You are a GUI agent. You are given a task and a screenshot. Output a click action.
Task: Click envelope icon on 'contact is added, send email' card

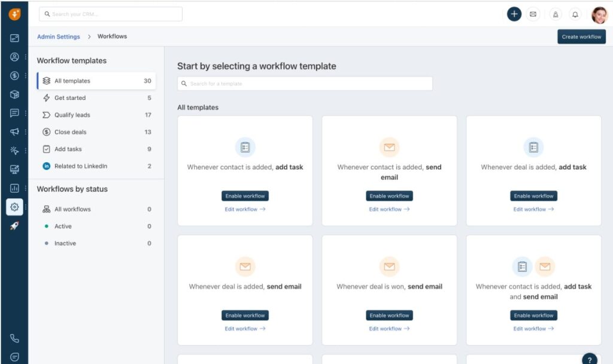click(389, 147)
